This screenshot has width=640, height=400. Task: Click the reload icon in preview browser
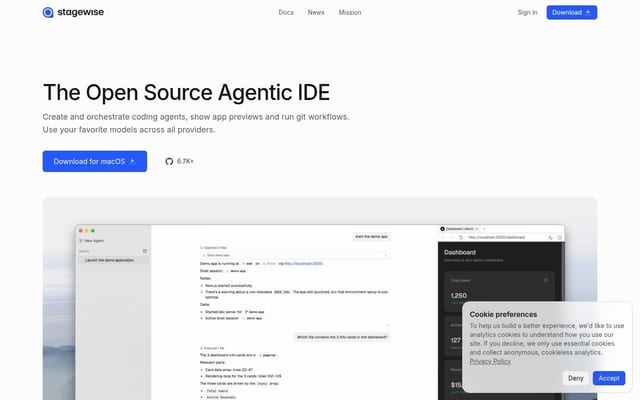pos(461,238)
